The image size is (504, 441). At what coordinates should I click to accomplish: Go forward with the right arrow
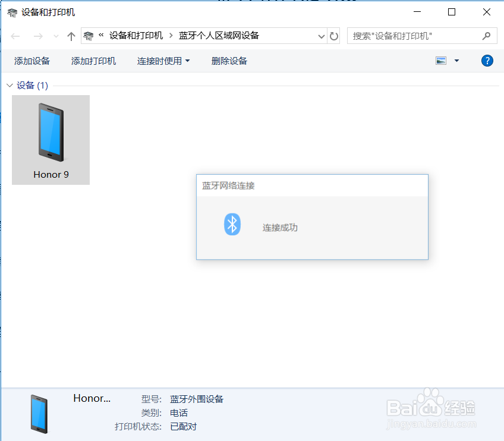click(38, 36)
